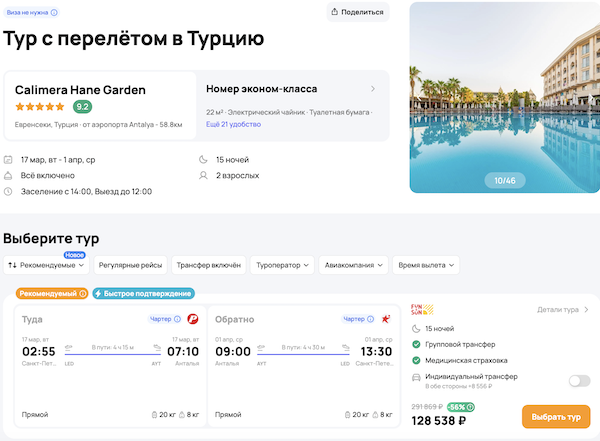The height and width of the screenshot is (441, 600).
Task: Click outbound flight airline logo
Action: 193,319
